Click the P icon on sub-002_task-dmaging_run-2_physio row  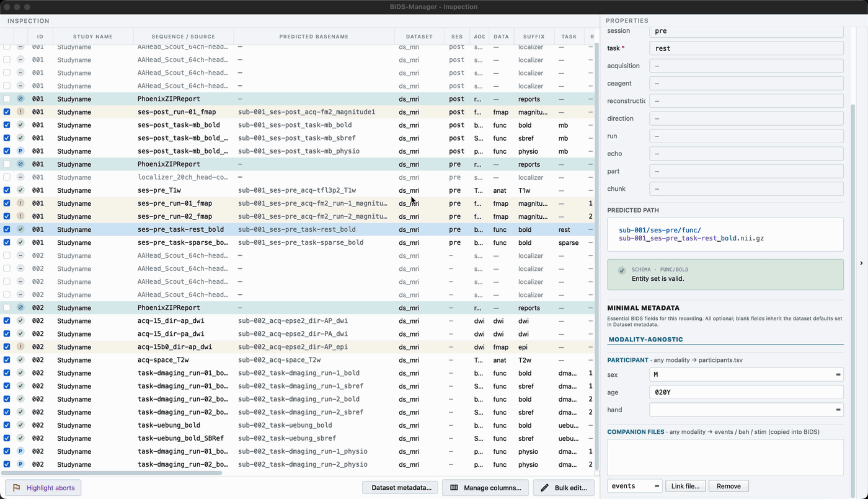tap(20, 464)
